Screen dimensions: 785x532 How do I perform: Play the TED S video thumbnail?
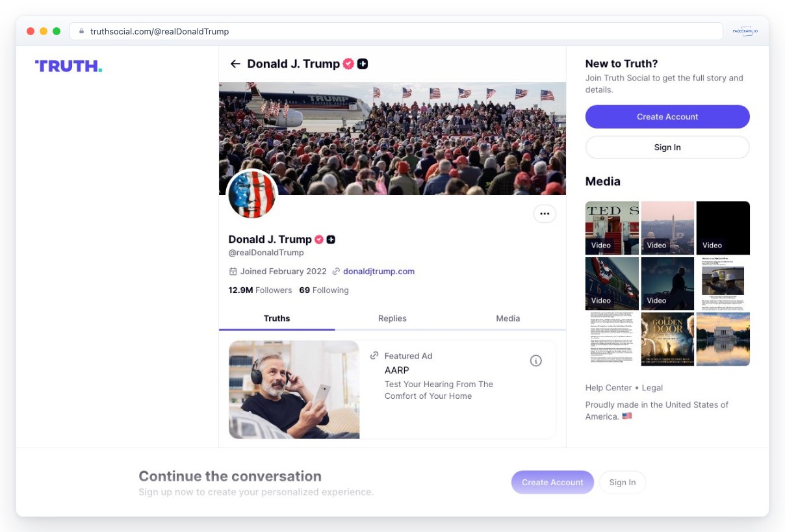click(612, 228)
